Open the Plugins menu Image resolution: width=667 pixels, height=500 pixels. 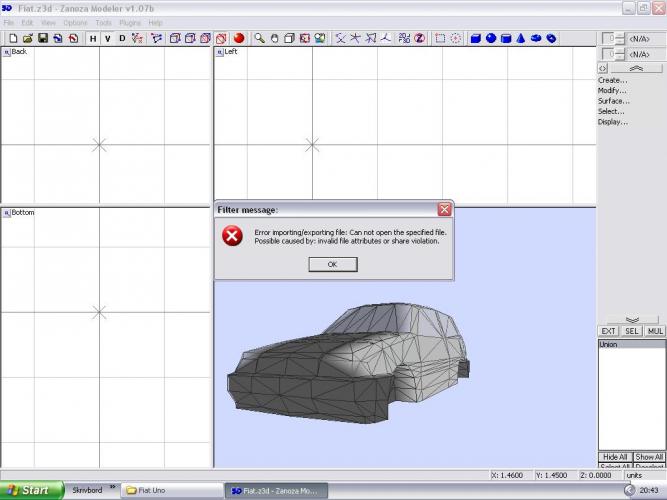pos(130,22)
